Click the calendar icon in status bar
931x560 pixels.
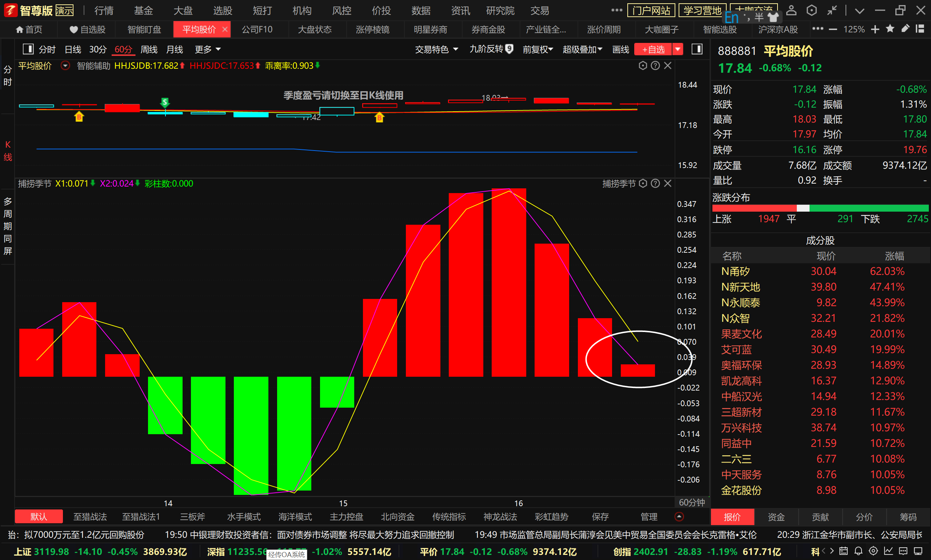point(843,551)
